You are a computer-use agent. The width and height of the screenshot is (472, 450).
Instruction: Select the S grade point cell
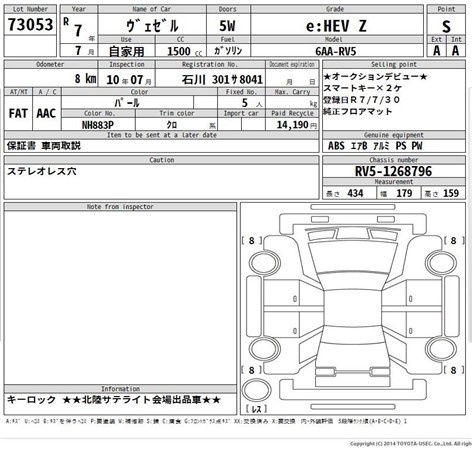(446, 25)
